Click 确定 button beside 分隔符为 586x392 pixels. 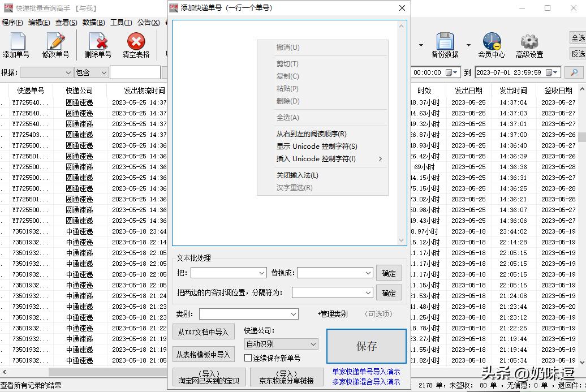(389, 292)
